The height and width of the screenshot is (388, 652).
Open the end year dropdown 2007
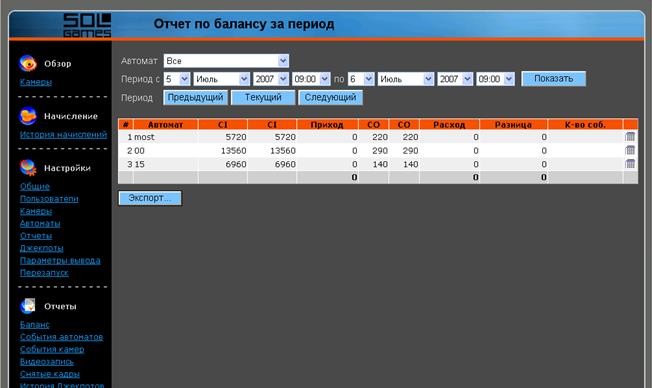click(455, 79)
